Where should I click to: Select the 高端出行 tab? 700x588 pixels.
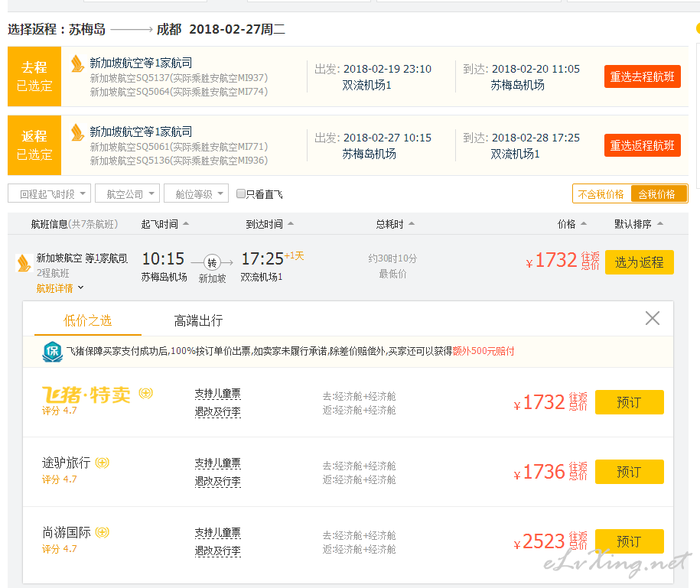click(198, 320)
